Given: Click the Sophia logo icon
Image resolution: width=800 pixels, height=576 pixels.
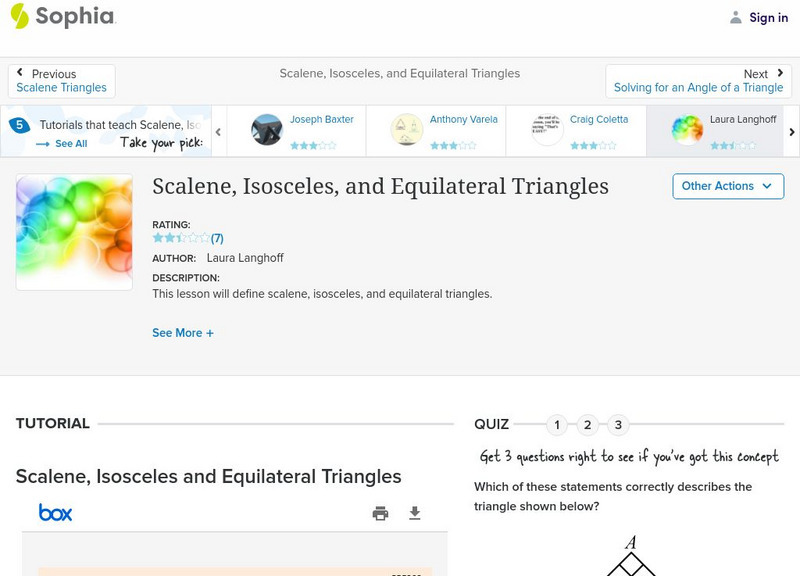Looking at the screenshot, I should click(19, 16).
